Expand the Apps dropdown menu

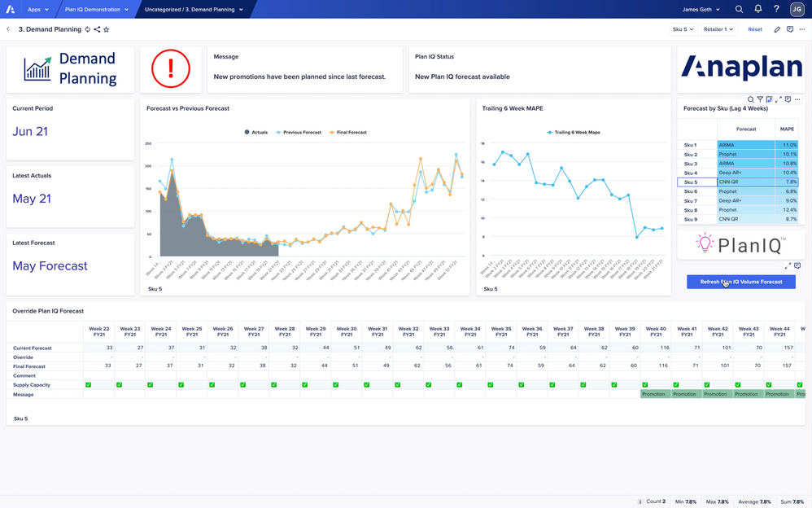pos(37,10)
